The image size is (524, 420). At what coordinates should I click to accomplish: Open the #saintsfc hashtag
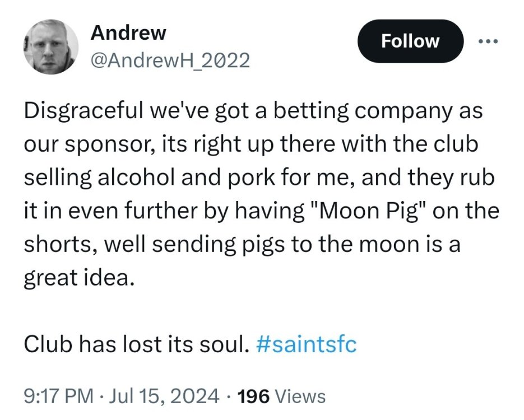305,344
